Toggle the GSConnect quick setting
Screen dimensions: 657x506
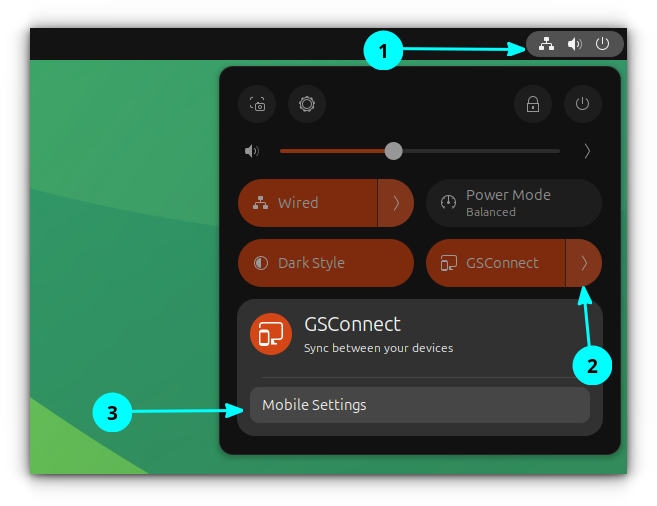(495, 263)
